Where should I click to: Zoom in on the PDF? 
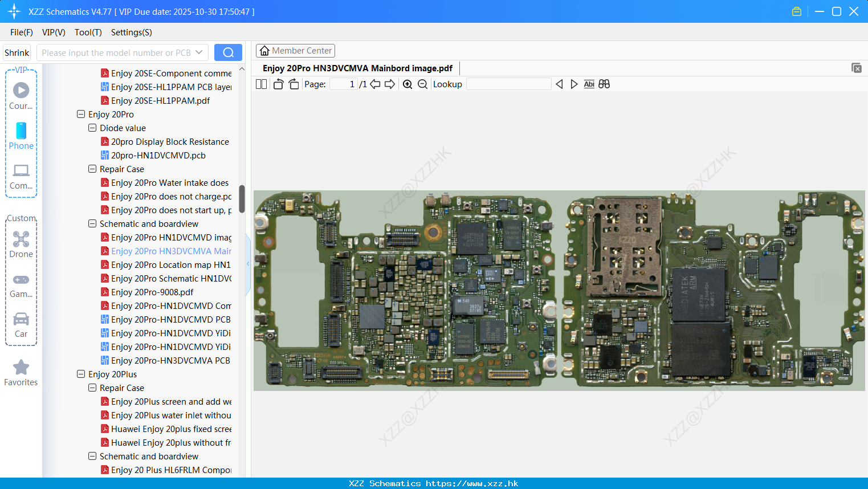(x=407, y=84)
